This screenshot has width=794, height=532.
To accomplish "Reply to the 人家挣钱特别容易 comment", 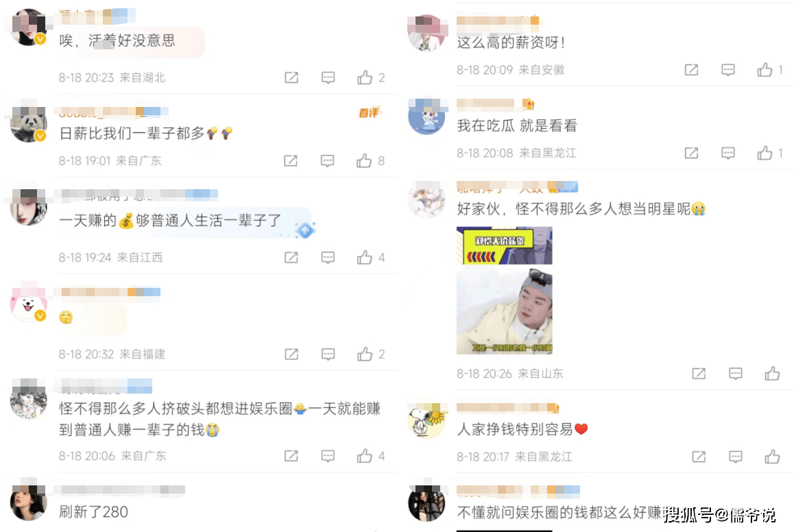I will (735, 457).
